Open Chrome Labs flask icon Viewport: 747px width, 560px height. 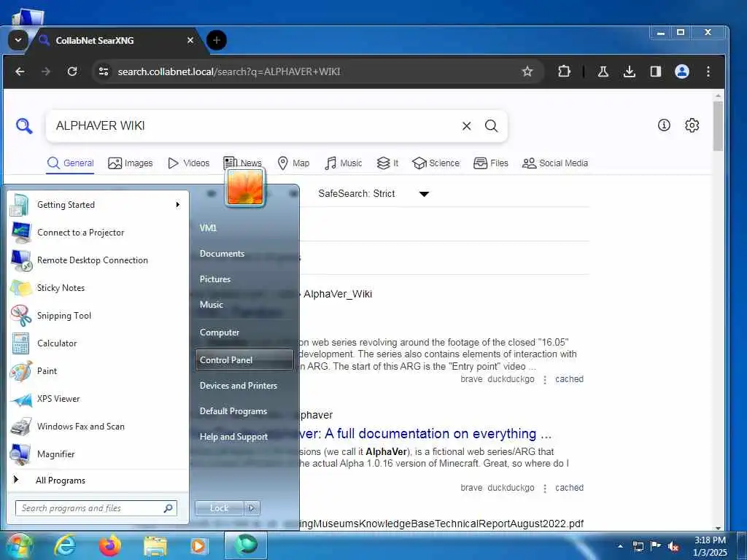coord(603,71)
